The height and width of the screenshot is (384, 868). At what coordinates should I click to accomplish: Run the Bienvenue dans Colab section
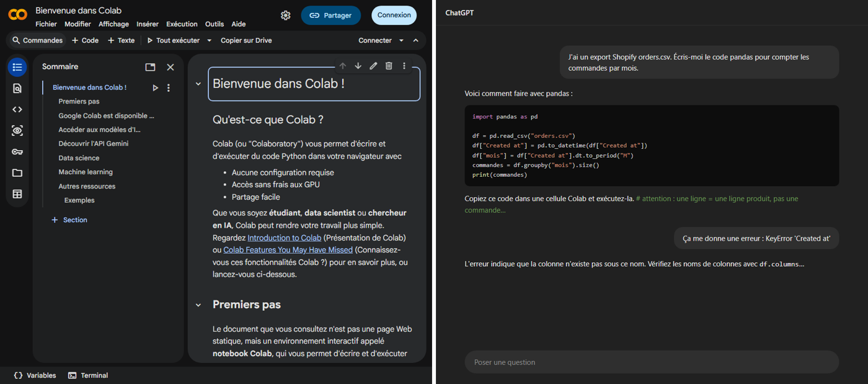tap(155, 88)
